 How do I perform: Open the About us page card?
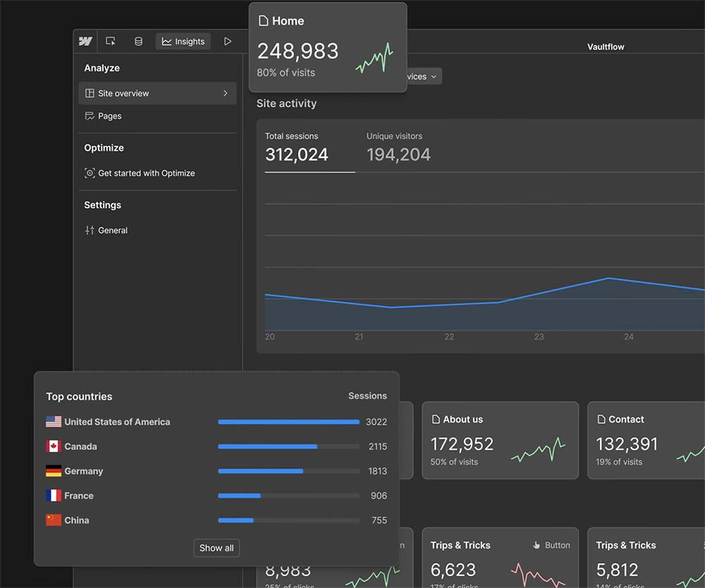[500, 441]
